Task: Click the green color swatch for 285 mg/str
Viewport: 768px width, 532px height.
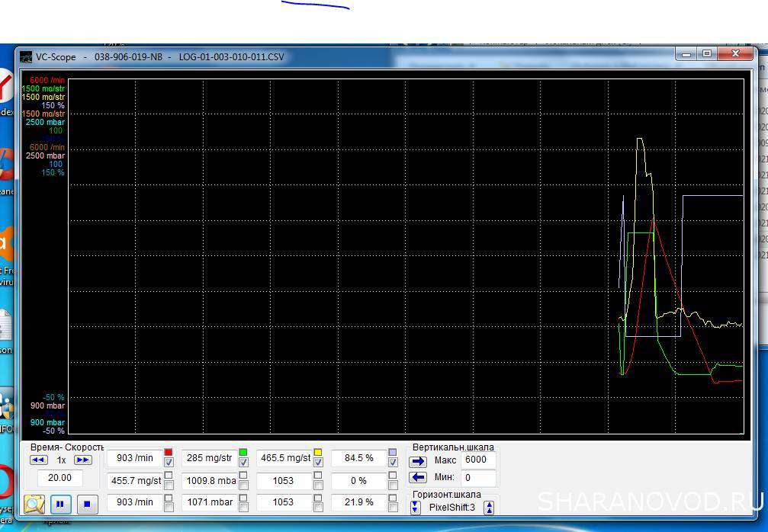Action: click(x=243, y=453)
